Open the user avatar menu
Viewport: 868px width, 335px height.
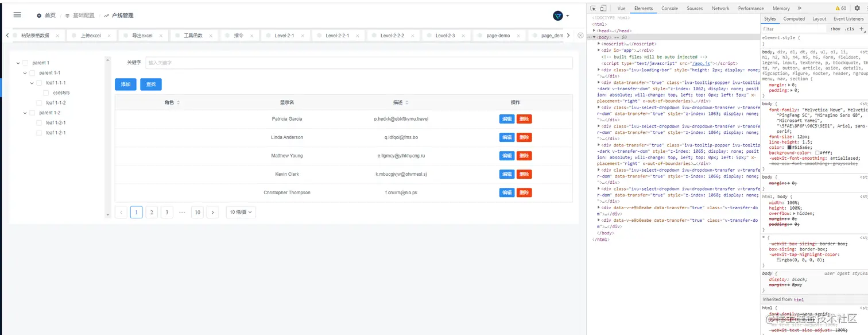point(557,16)
